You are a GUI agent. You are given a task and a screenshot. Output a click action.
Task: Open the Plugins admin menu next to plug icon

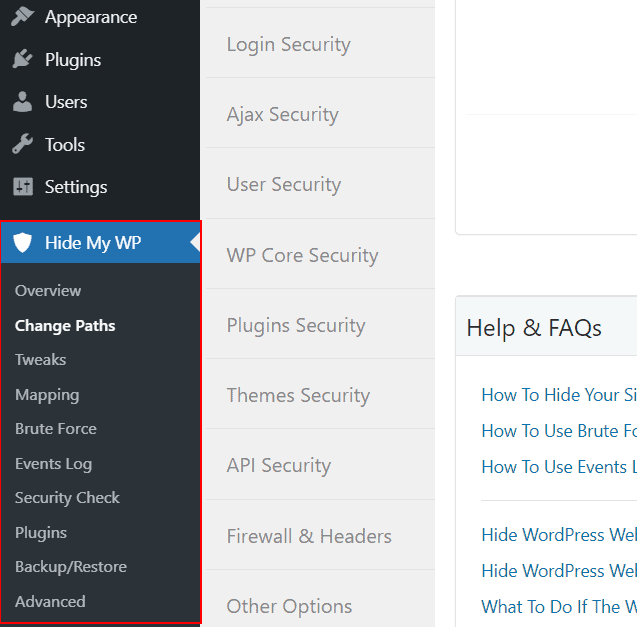point(73,60)
